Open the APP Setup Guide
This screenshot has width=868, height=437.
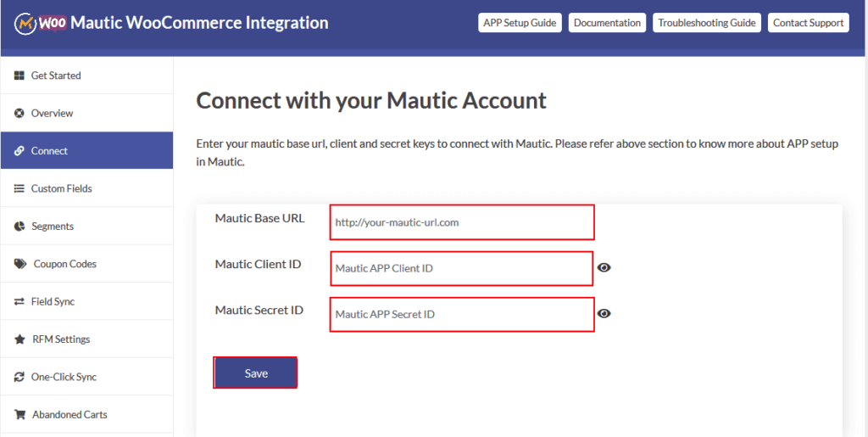tap(520, 23)
